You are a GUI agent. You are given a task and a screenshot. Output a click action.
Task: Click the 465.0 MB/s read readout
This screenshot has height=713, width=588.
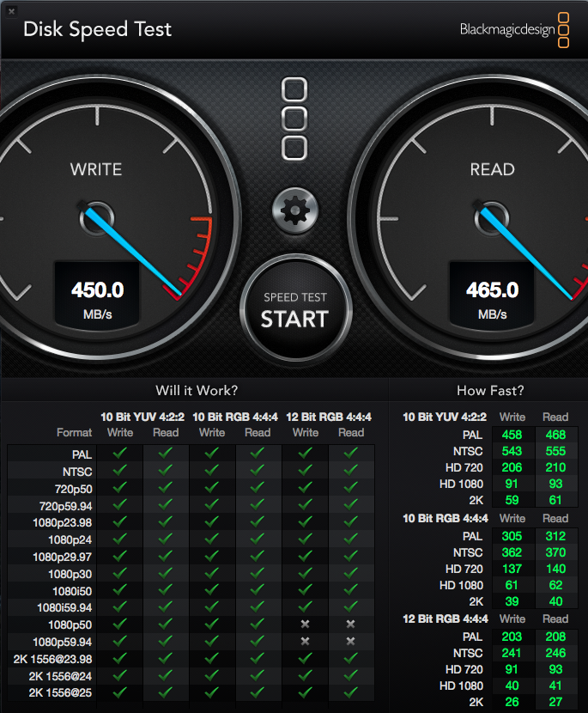tap(492, 296)
